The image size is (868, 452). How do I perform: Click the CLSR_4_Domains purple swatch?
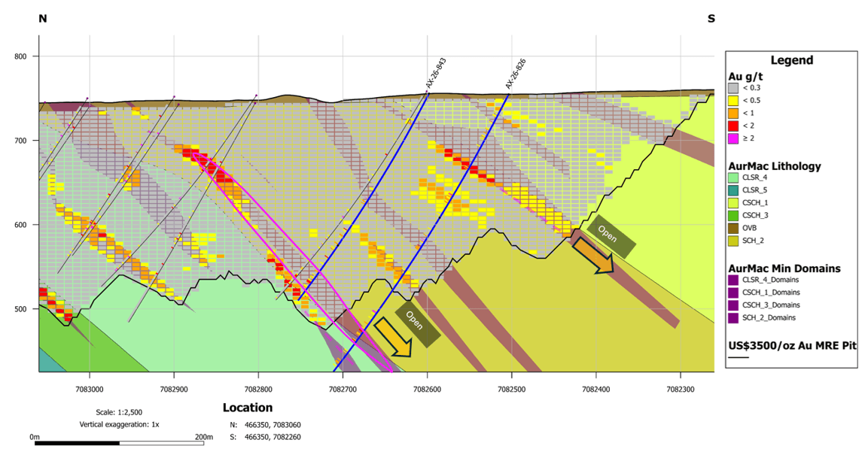(733, 280)
